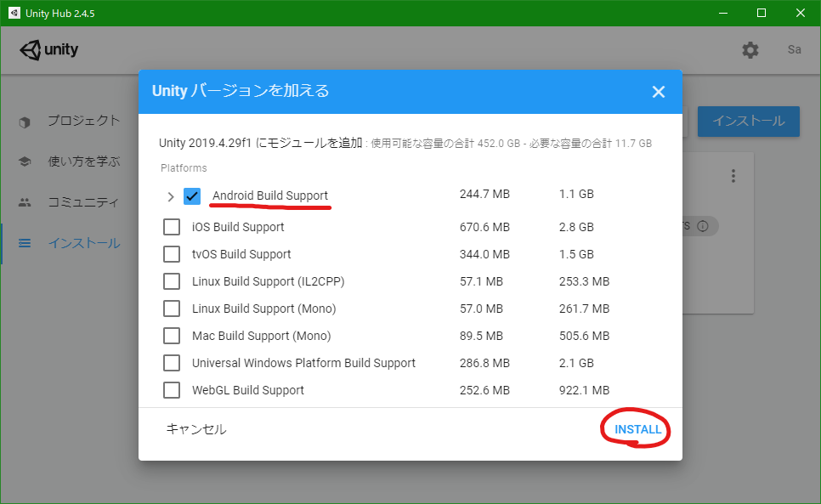Screen dimensions: 821x504
Task: Close the Unity Hub window
Action: 801,13
